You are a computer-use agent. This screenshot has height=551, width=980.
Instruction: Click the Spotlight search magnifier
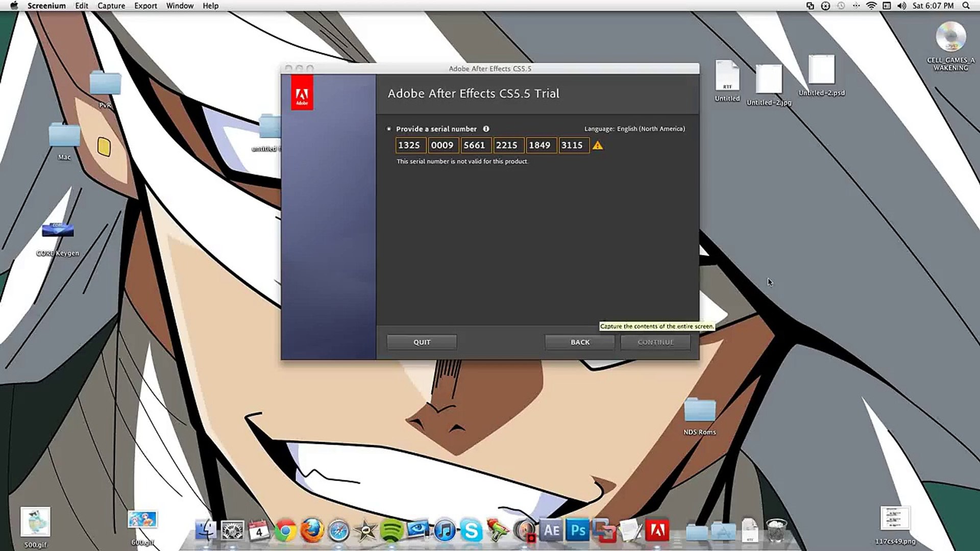(x=966, y=6)
